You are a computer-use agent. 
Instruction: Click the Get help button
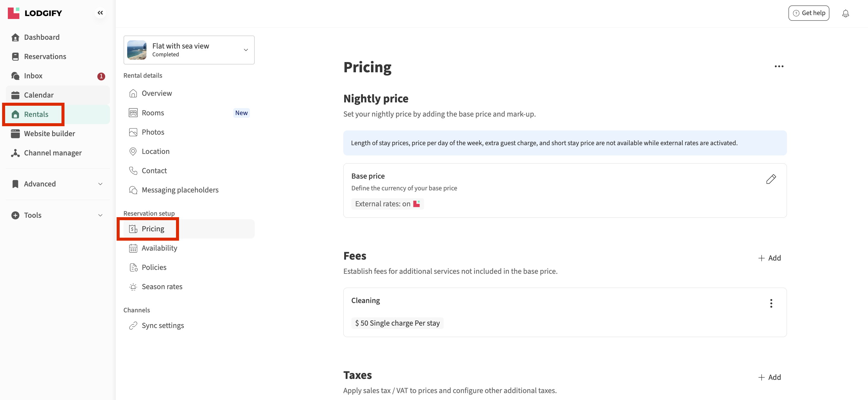coord(808,13)
